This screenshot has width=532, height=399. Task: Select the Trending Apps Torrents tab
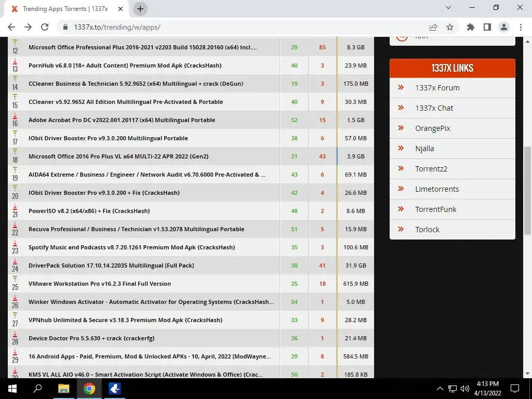(66, 9)
